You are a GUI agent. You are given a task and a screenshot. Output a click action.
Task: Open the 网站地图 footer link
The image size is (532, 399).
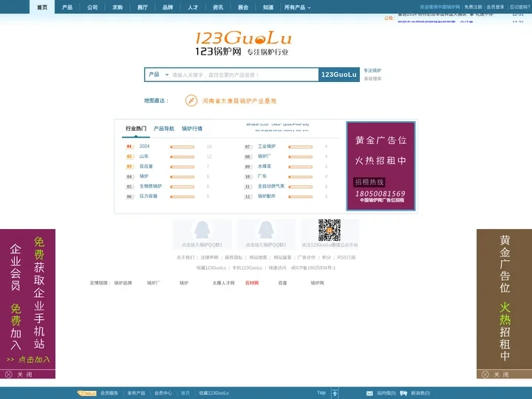258,258
